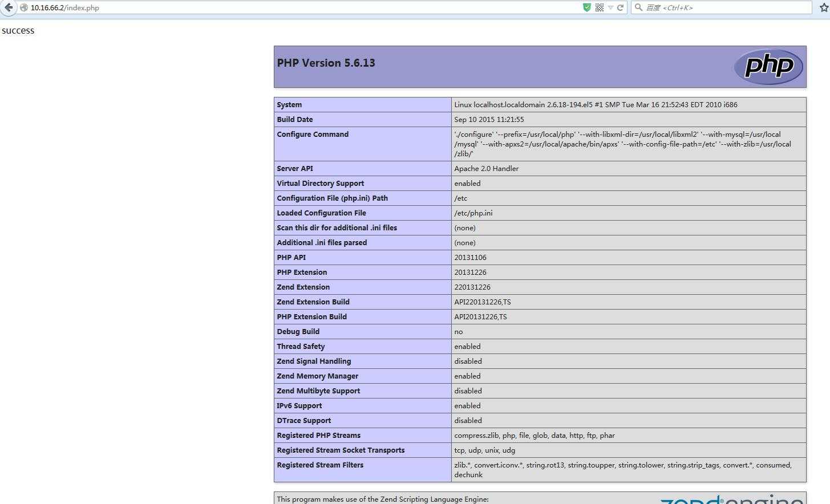Select 'enabled' value for Zend Memory Manager
Viewport: 830px width, 504px height.
(467, 376)
